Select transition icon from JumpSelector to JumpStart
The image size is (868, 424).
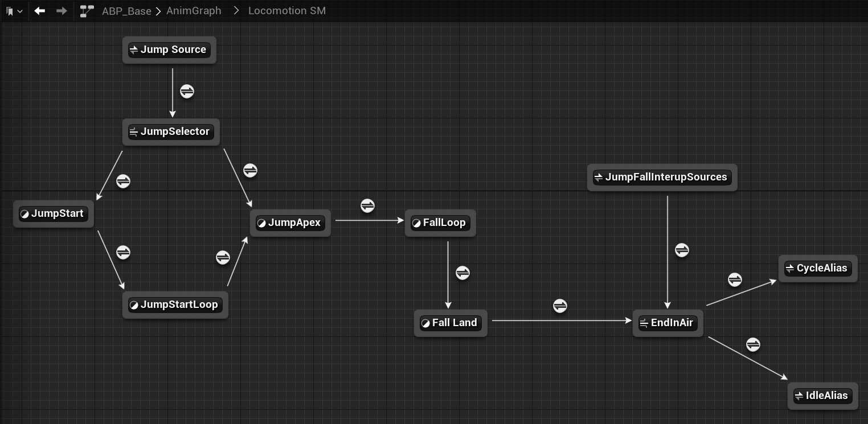(123, 182)
